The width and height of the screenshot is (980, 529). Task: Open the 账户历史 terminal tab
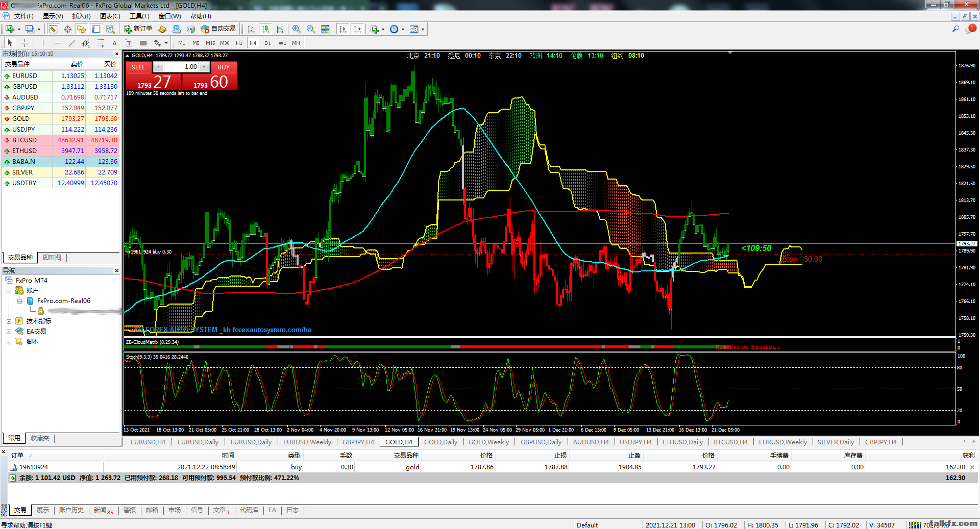point(71,510)
